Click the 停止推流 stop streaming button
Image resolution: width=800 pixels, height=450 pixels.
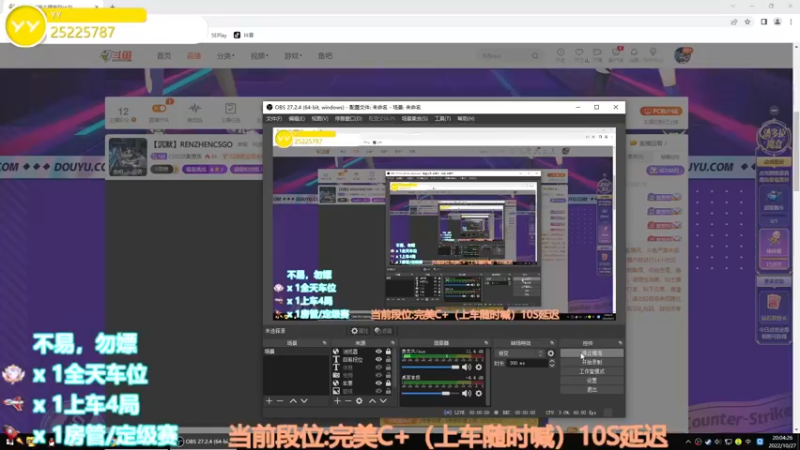point(592,353)
